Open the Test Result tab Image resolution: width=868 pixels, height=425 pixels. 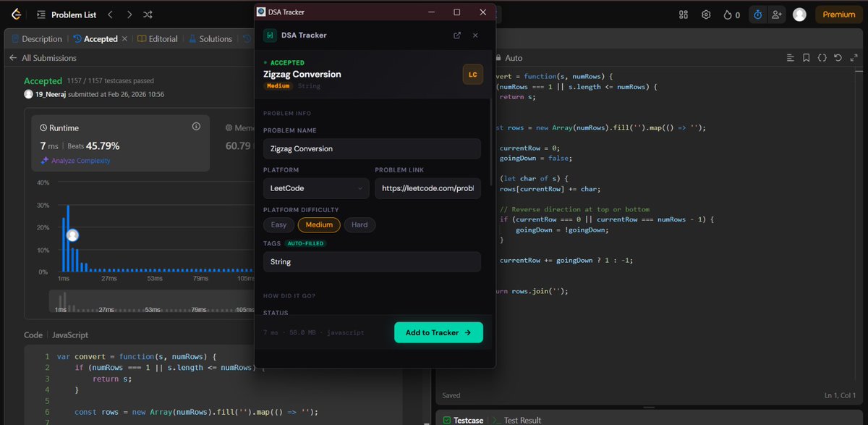click(x=516, y=420)
